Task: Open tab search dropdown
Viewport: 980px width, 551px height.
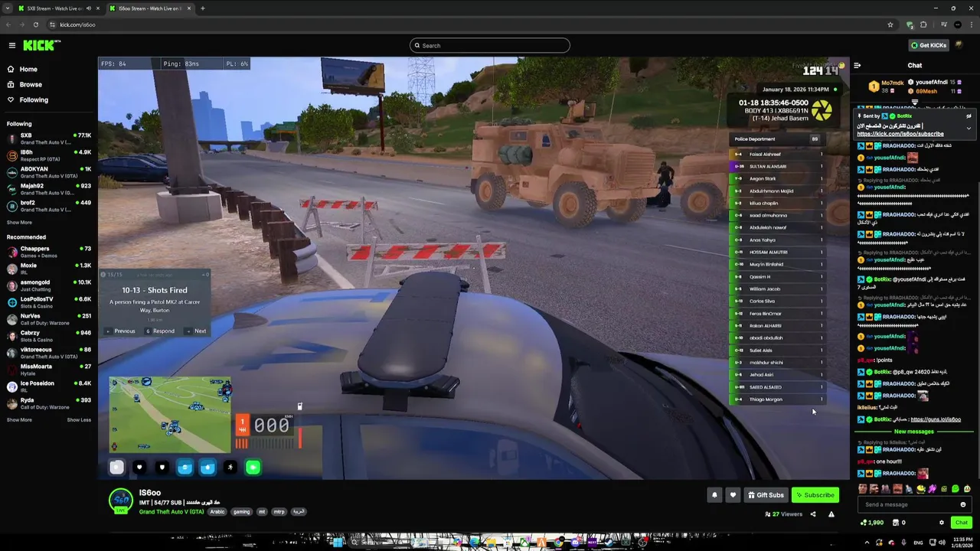Action: click(7, 8)
